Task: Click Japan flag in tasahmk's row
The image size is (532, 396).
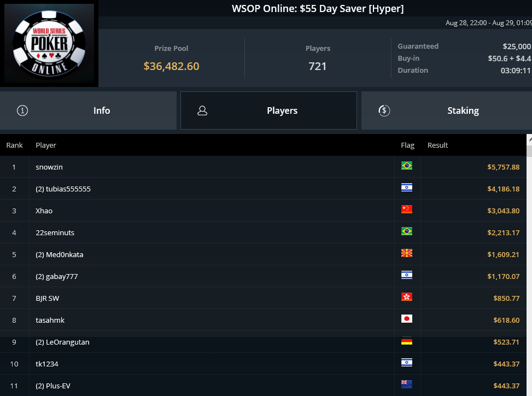Action: point(406,319)
